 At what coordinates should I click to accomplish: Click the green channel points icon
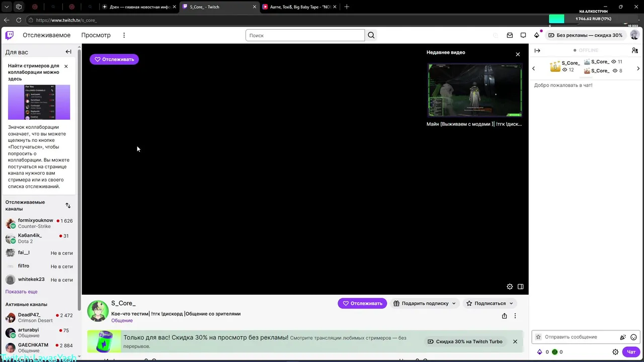point(554,352)
